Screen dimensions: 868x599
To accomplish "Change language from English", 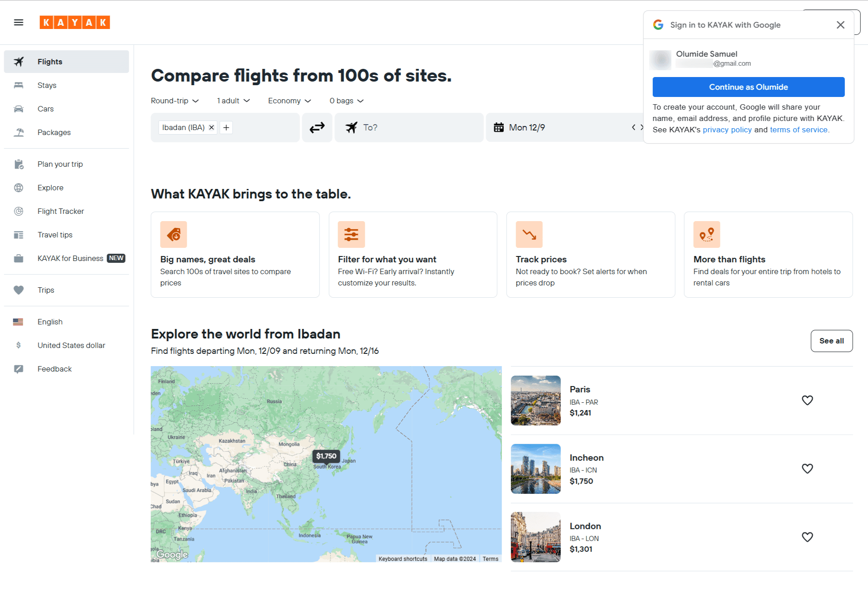I will (x=67, y=322).
